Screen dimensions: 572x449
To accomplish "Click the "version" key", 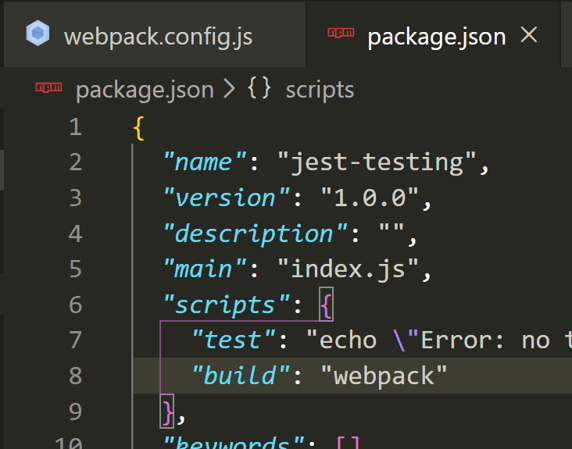I will (x=226, y=197).
